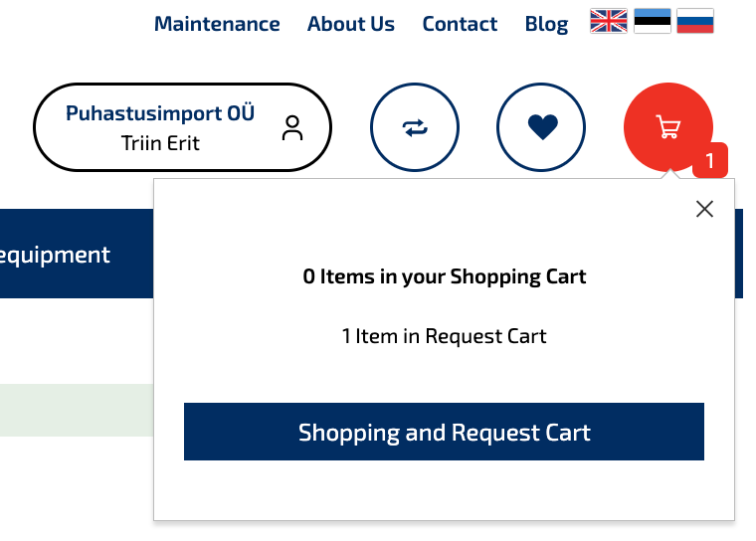Open the Blog link

tap(546, 24)
